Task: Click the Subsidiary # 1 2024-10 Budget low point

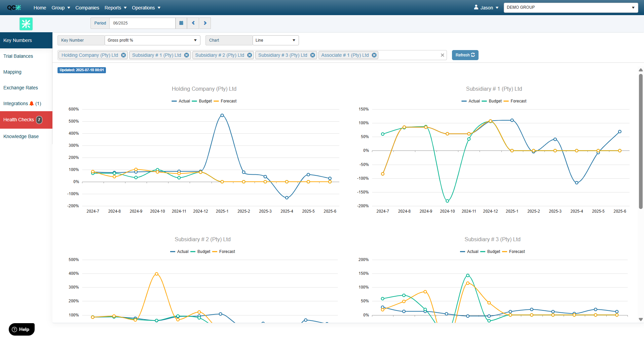Action: 447,201
